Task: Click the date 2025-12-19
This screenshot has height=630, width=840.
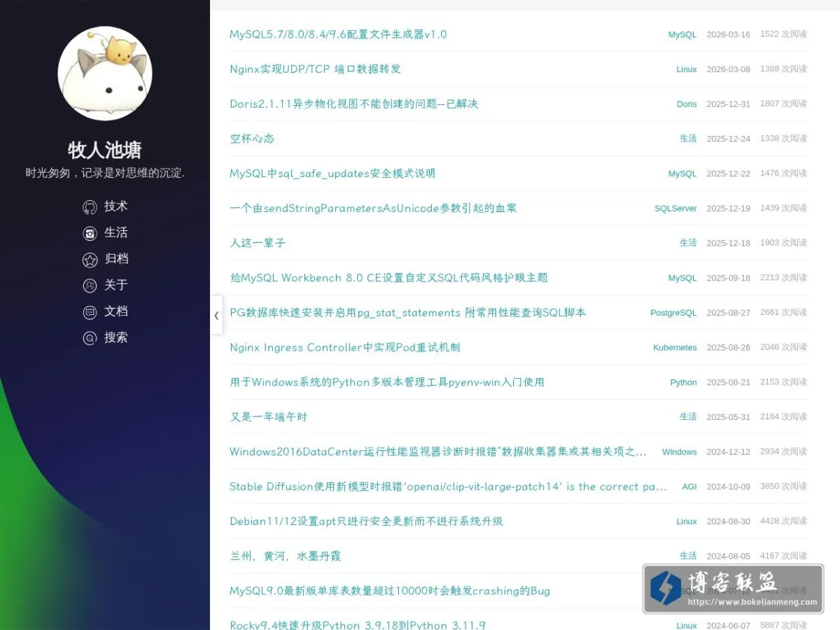Action: click(x=728, y=208)
